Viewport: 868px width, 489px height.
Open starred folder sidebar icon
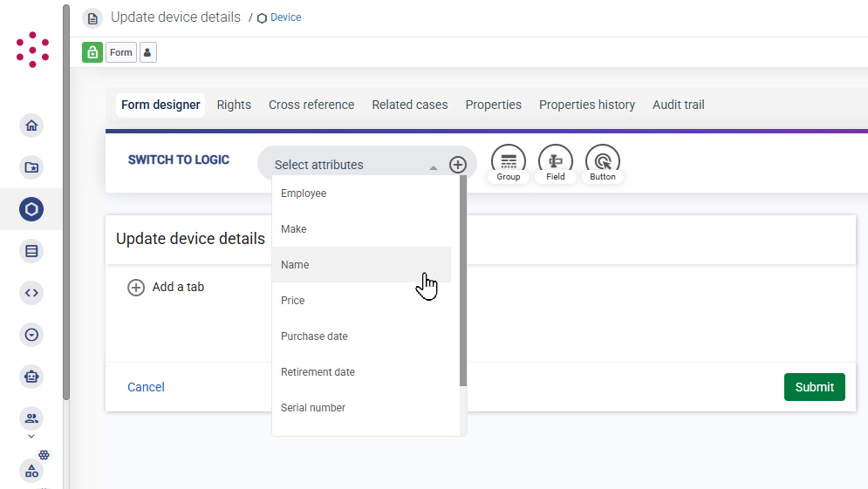pos(31,167)
